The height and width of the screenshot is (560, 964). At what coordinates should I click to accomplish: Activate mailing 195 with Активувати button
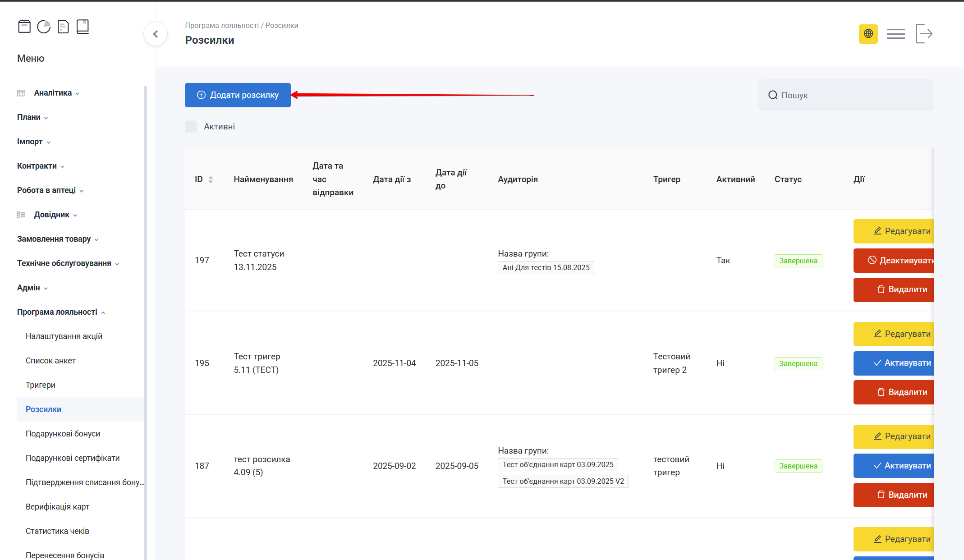pyautogui.click(x=894, y=363)
